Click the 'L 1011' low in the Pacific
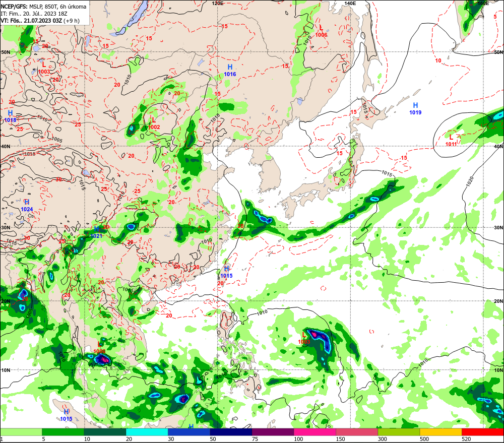Screen dimensions: 504x443 [451, 141]
